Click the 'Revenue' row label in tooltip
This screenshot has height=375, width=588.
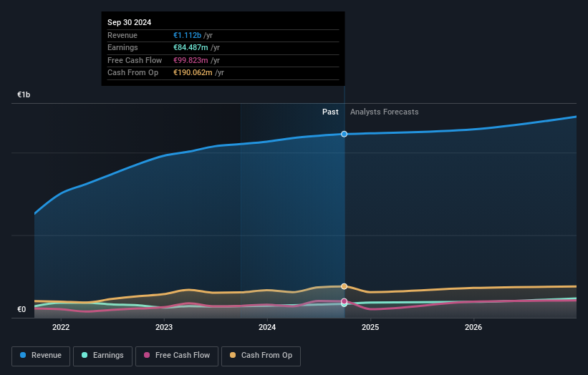coord(122,35)
